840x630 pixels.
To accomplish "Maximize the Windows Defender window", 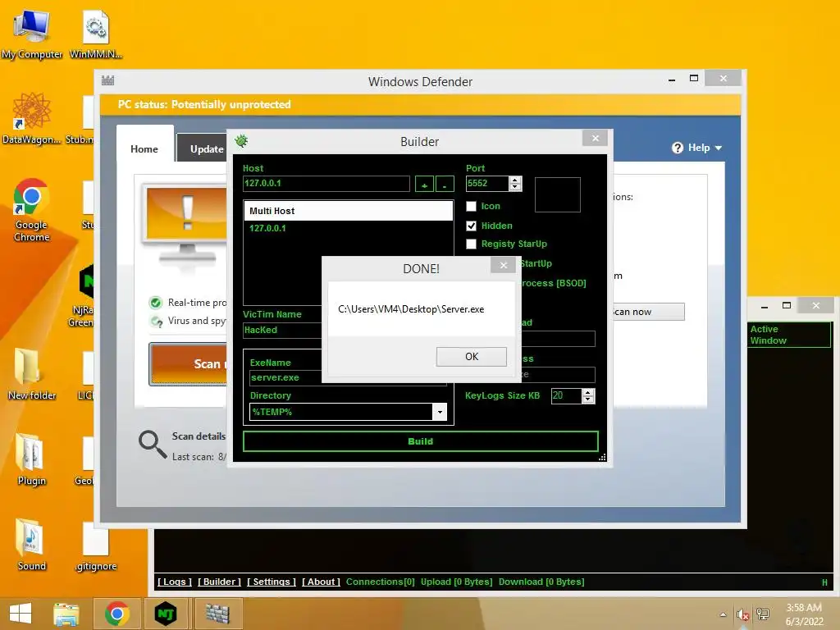I will [x=694, y=78].
